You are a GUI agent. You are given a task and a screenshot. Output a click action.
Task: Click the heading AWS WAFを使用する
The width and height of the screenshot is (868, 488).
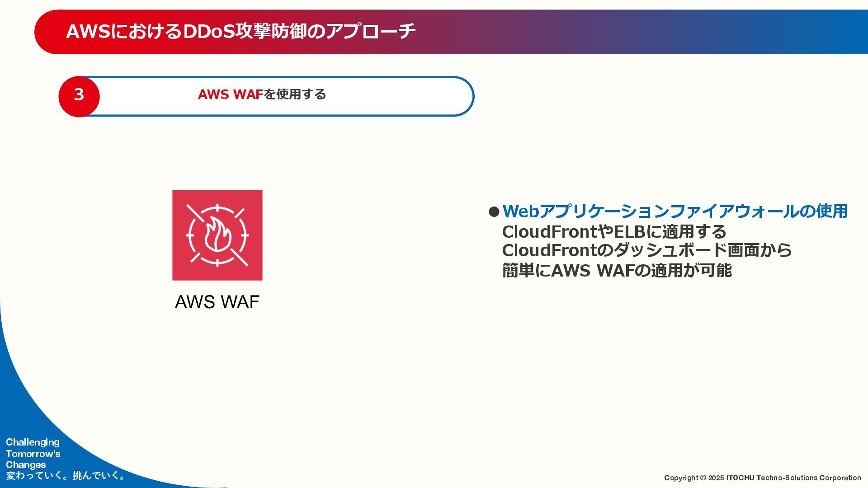click(x=262, y=94)
